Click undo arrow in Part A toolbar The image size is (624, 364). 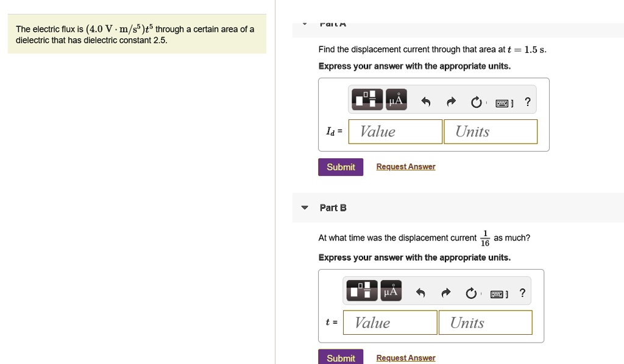pos(426,102)
